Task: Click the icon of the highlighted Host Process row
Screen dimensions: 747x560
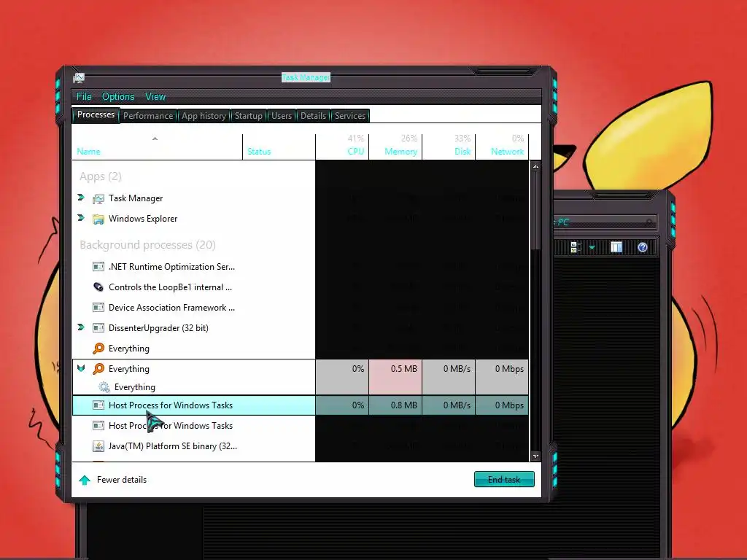Action: point(98,405)
